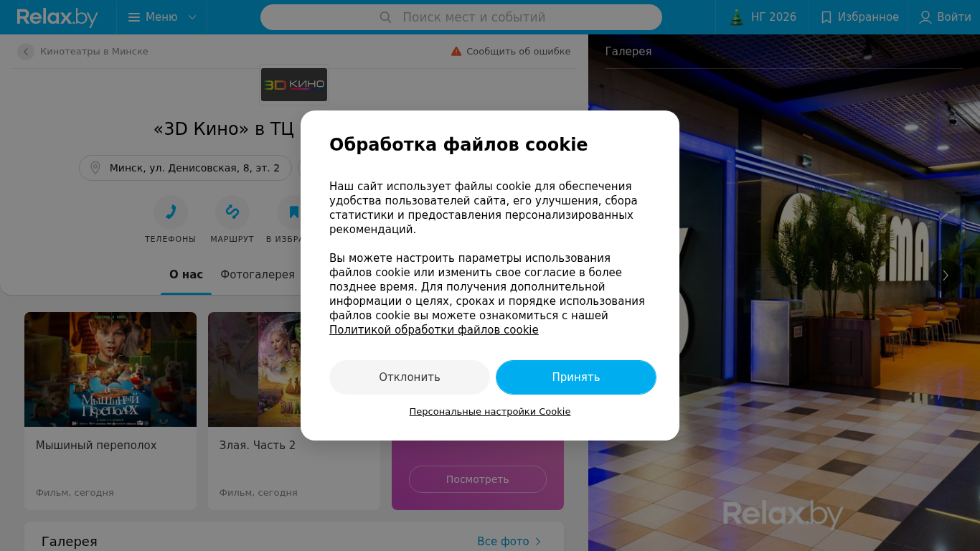Click the address Минск, ул. Денисовская chip

click(185, 168)
